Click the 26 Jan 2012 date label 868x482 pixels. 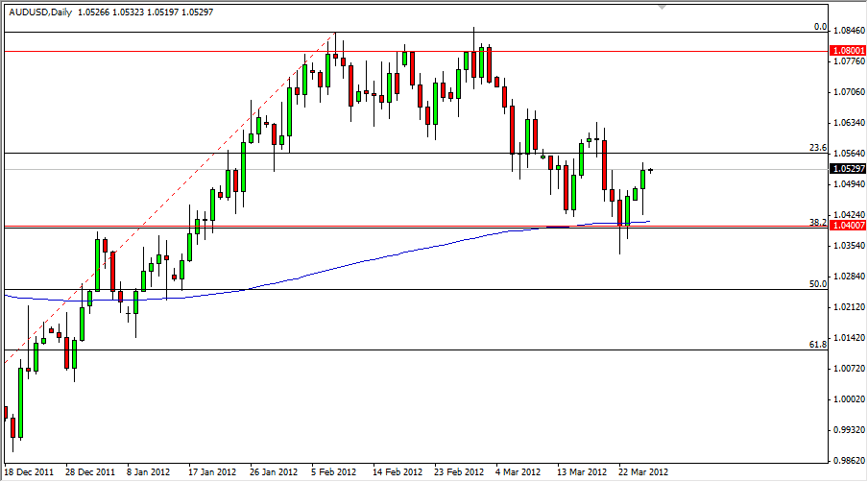pos(273,472)
